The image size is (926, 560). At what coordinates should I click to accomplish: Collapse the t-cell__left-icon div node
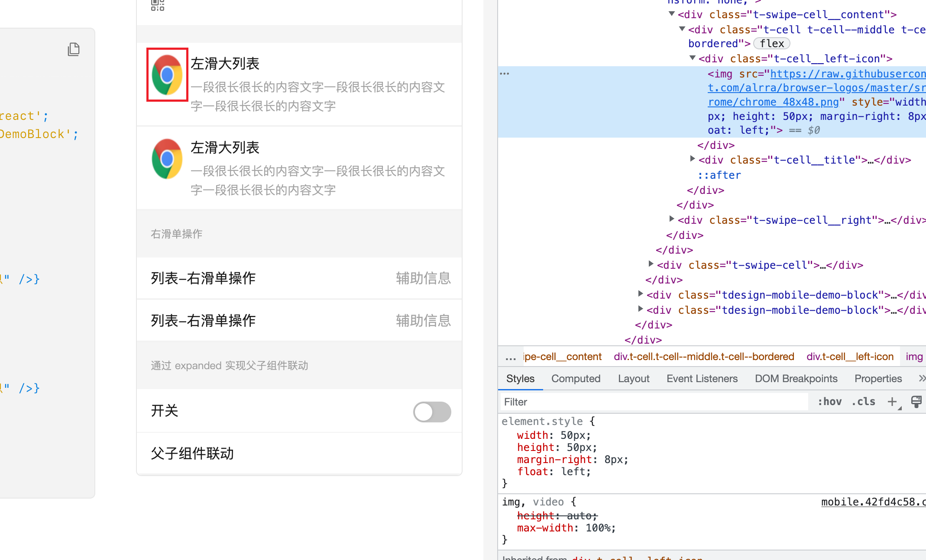pyautogui.click(x=693, y=58)
